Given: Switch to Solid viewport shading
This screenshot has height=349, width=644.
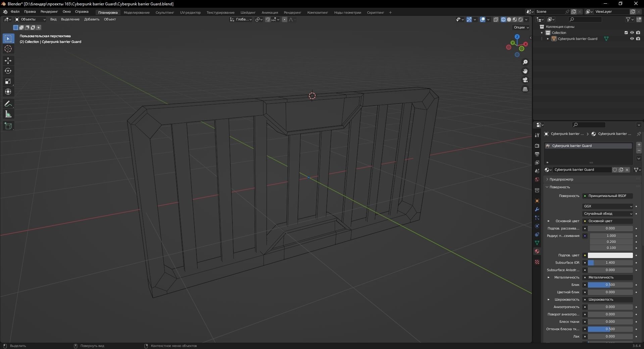Looking at the screenshot, I should [509, 19].
